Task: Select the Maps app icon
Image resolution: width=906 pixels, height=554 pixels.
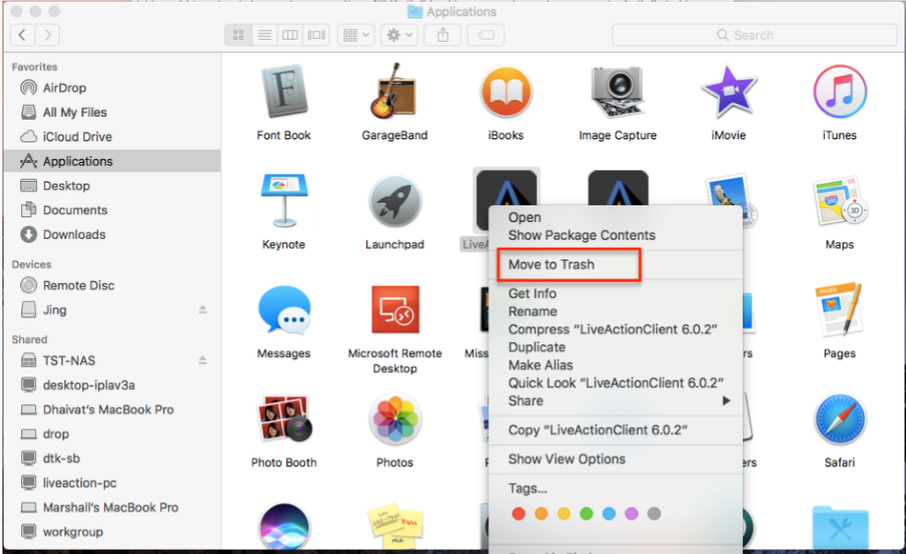Action: tap(840, 201)
